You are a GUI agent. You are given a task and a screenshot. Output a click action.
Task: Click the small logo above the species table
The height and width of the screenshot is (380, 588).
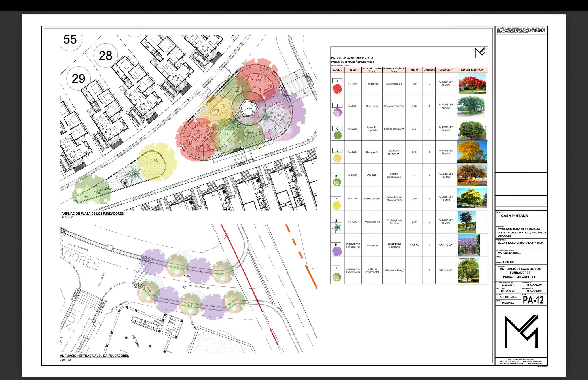coord(480,53)
